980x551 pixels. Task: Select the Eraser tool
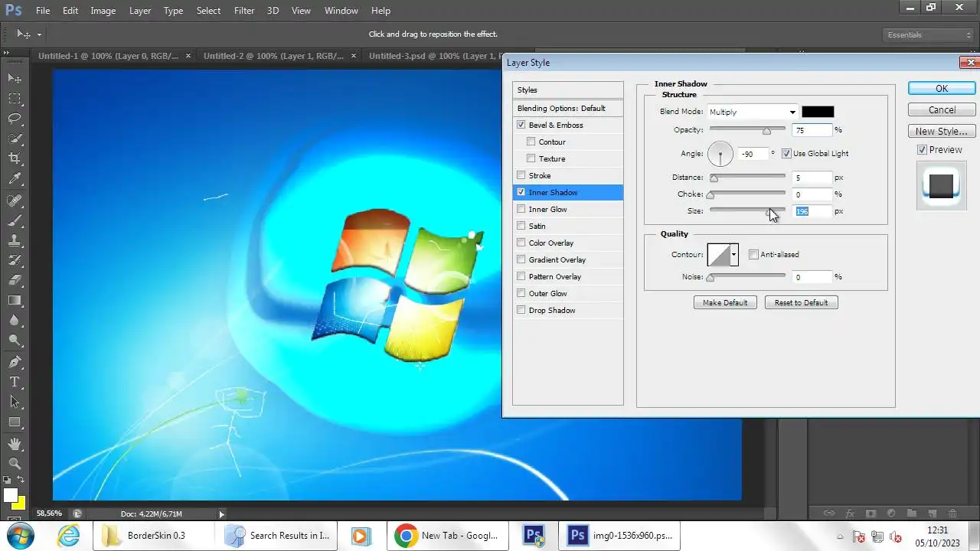point(15,280)
